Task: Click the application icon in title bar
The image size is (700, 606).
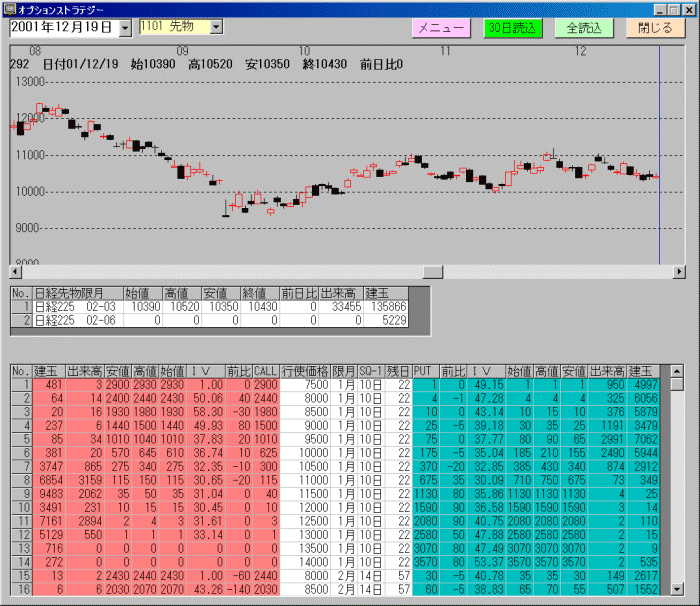Action: pyautogui.click(x=9, y=9)
